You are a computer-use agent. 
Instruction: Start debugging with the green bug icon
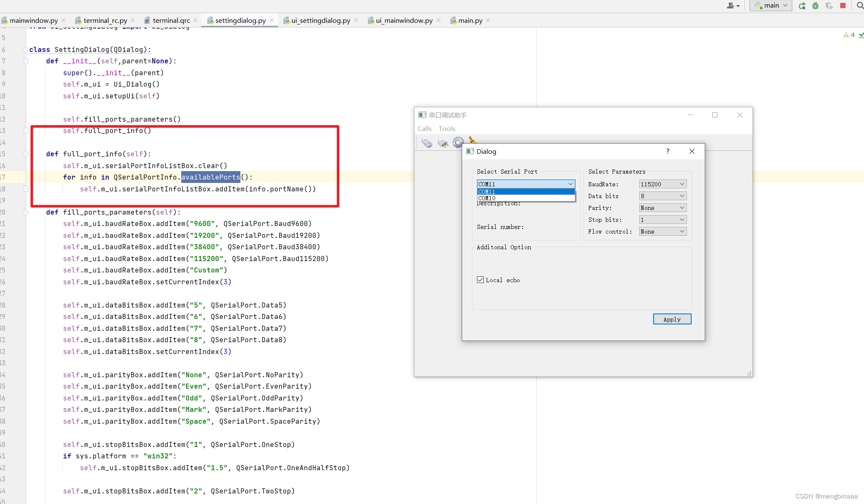815,5
